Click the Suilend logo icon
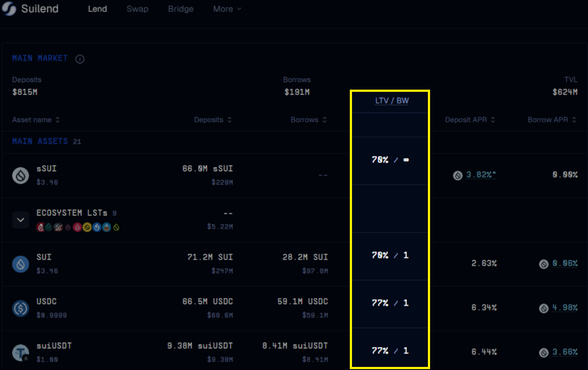The width and height of the screenshot is (588, 370). [10, 9]
